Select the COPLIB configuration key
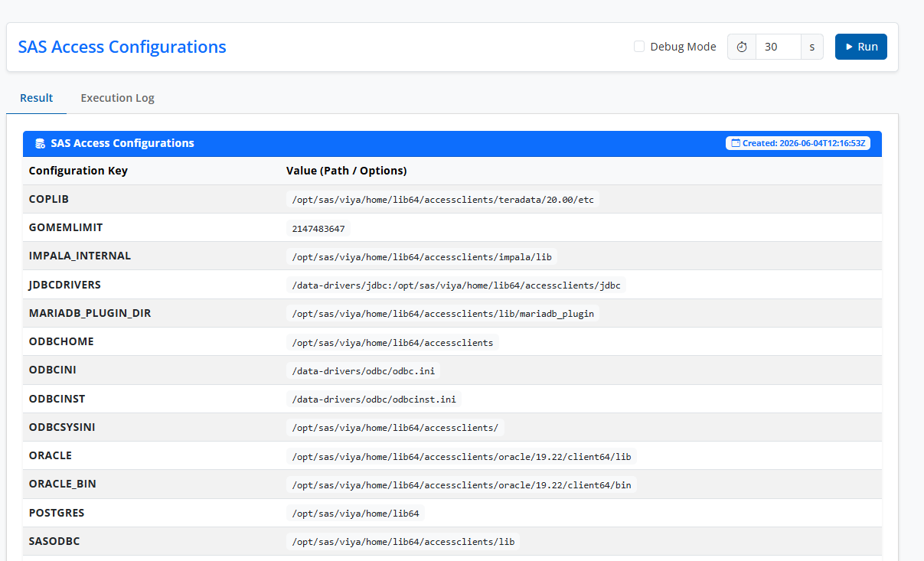This screenshot has height=561, width=924. pyautogui.click(x=49, y=199)
